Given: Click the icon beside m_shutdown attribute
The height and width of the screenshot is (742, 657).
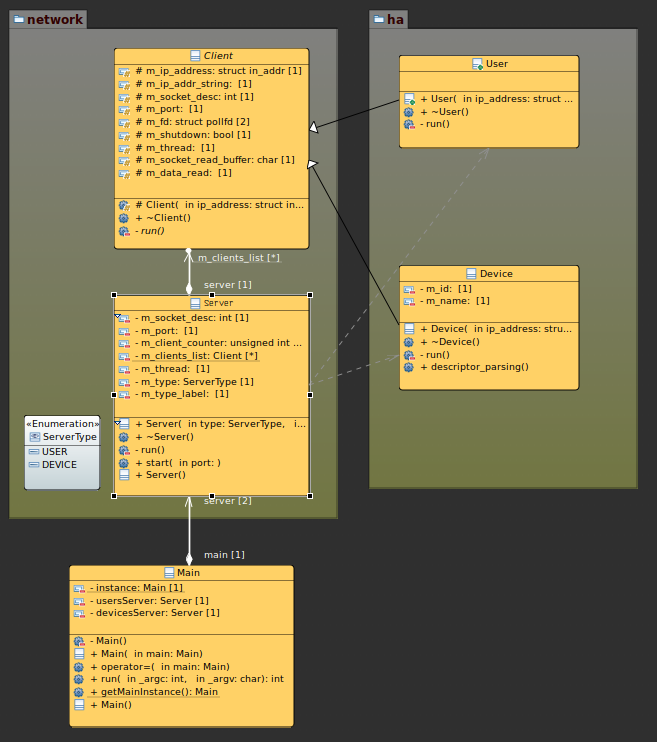Looking at the screenshot, I should tap(124, 135).
